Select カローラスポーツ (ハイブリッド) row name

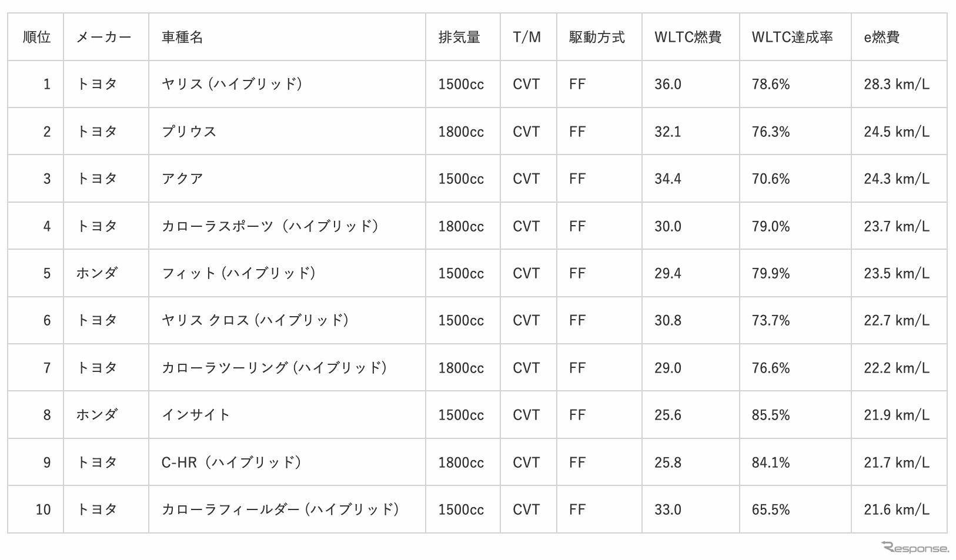(x=270, y=226)
